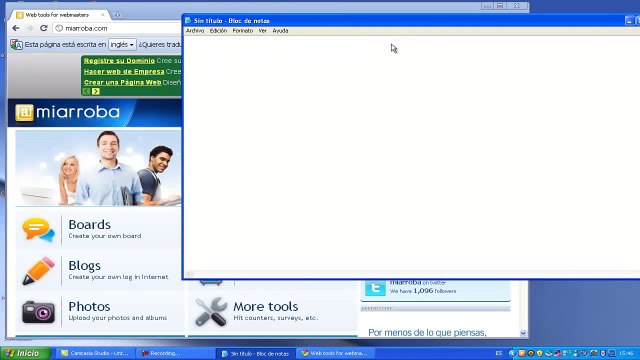640x360 pixels.
Task: Open a new tab in the browser
Action: tap(117, 15)
